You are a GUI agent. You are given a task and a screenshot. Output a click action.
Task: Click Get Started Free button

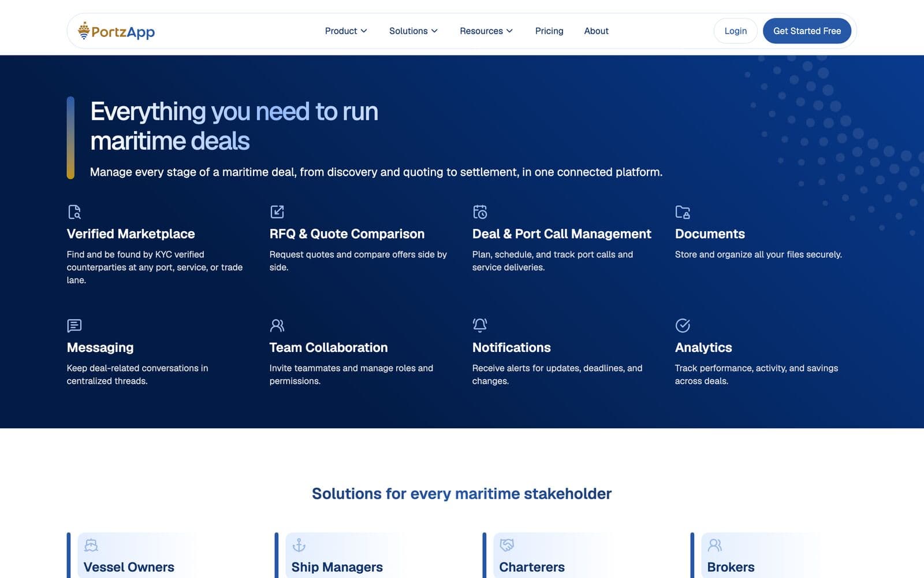pos(807,31)
